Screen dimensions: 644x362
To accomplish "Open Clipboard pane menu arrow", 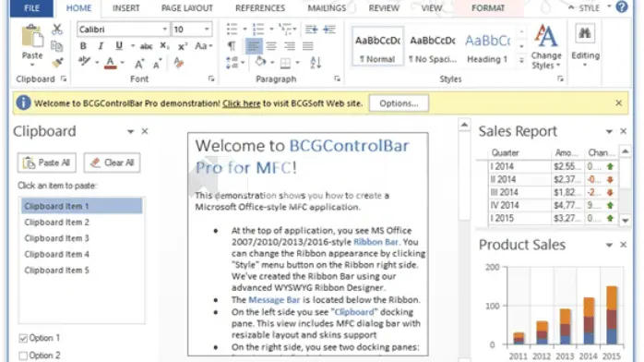I will click(x=130, y=131).
